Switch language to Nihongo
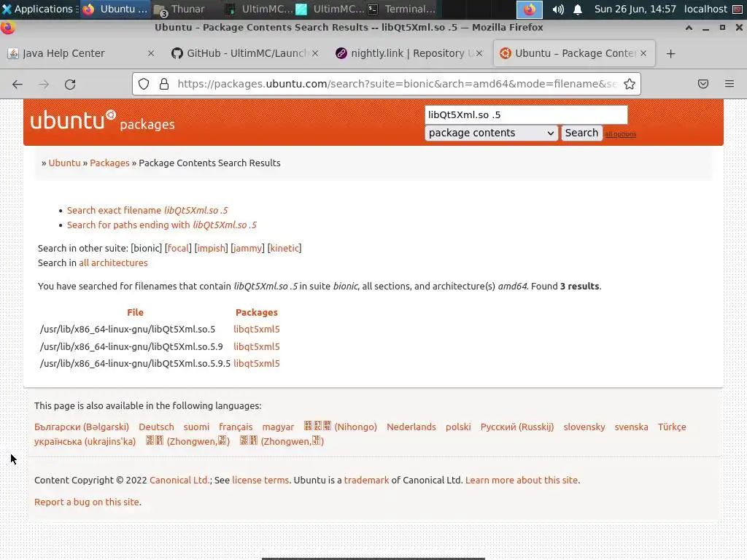The height and width of the screenshot is (560, 747). (x=341, y=427)
